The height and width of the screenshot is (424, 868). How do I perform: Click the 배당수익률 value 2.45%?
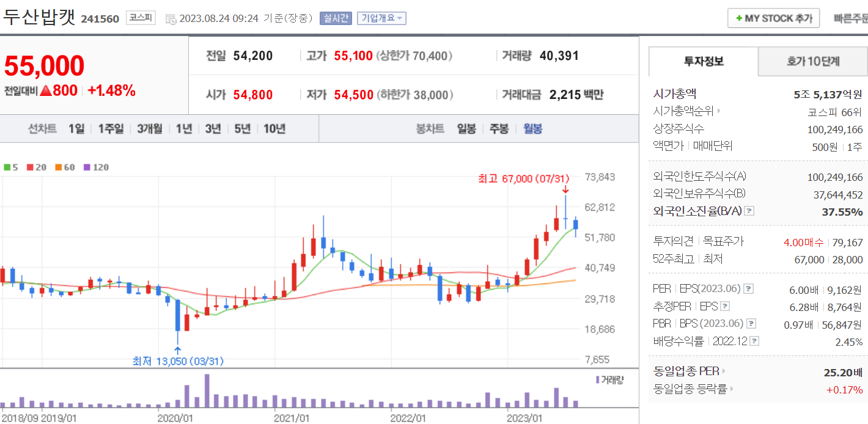849,342
